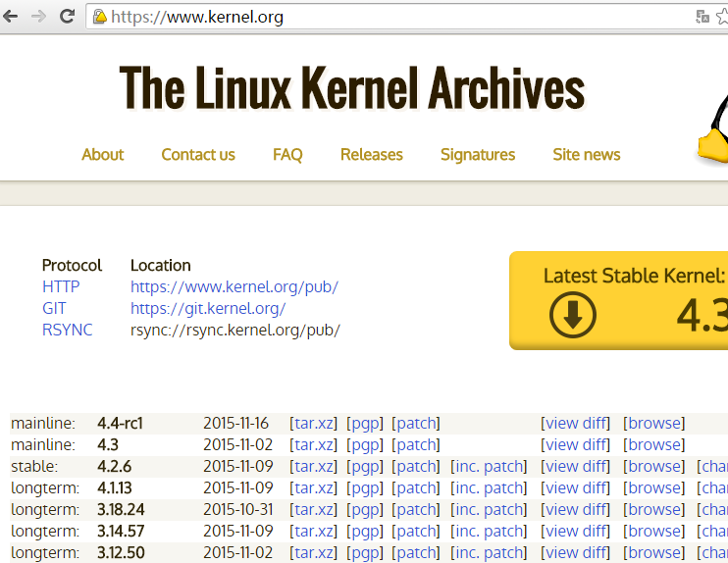Open pgp for mainline 4.3
728x563 pixels.
pos(365,444)
